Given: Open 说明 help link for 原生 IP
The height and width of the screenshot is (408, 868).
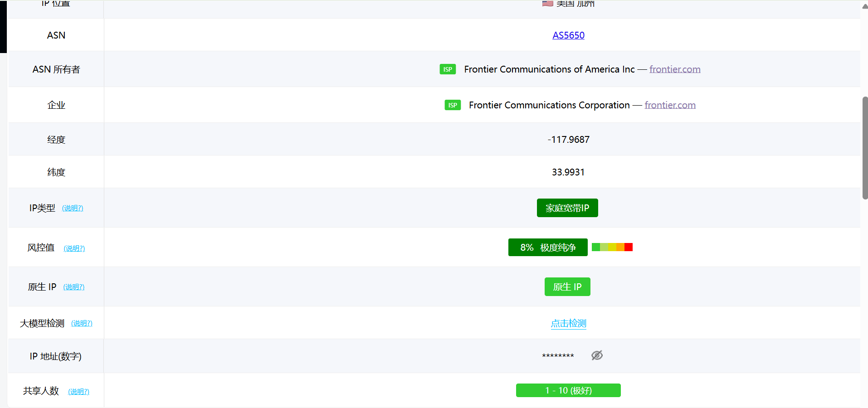Looking at the screenshot, I should 73,287.
